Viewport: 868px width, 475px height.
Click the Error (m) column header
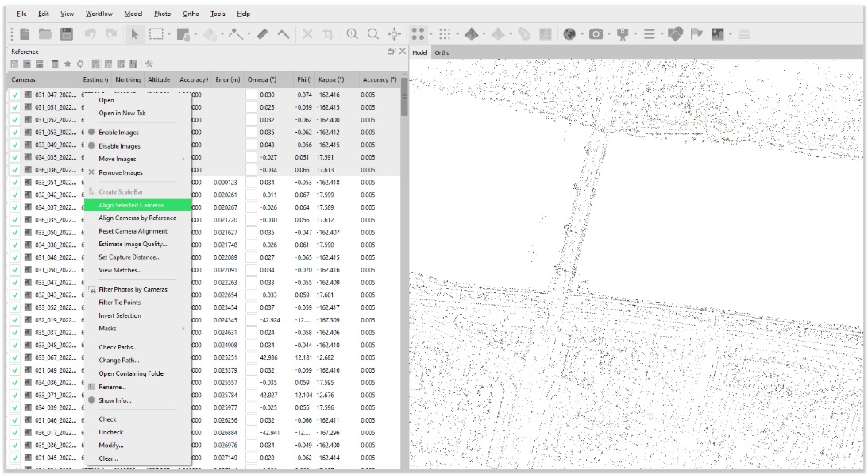point(227,79)
